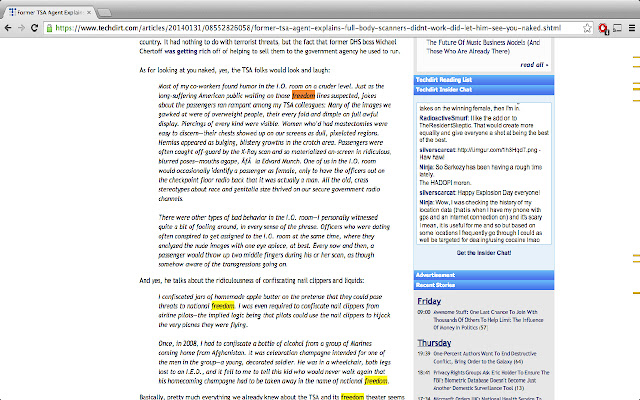
Task: Open the Thursday heading link
Action: [434, 343]
